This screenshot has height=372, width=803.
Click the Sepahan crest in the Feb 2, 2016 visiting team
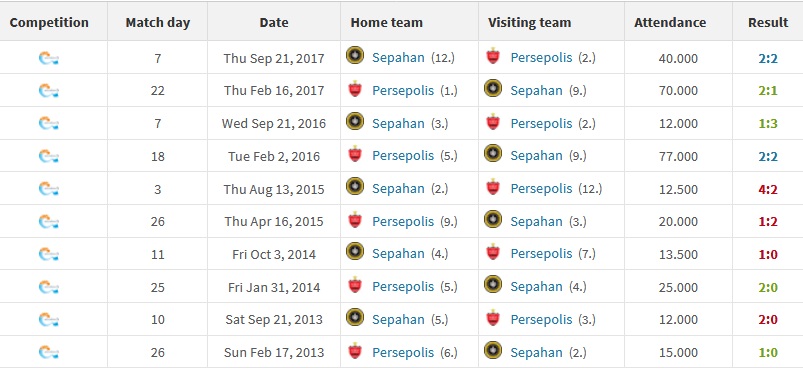tap(493, 154)
